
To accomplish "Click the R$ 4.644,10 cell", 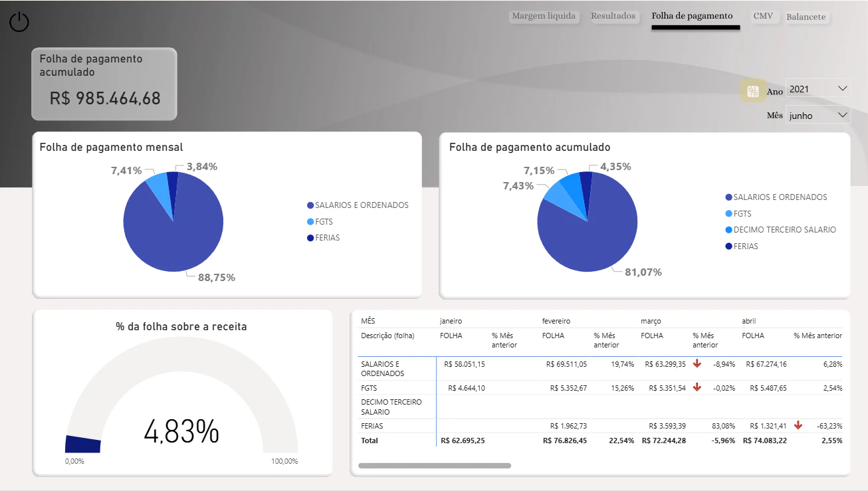I will (467, 388).
